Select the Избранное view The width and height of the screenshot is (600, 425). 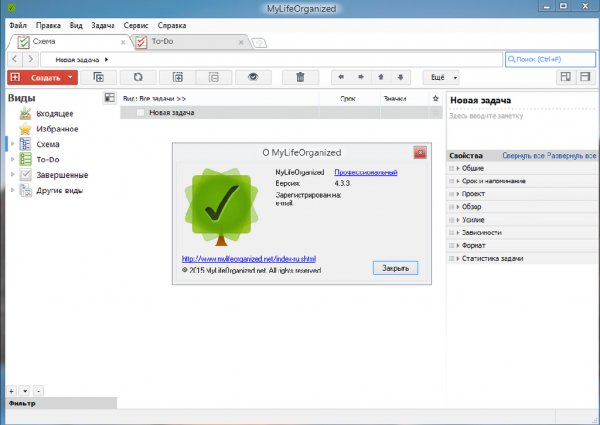point(57,129)
